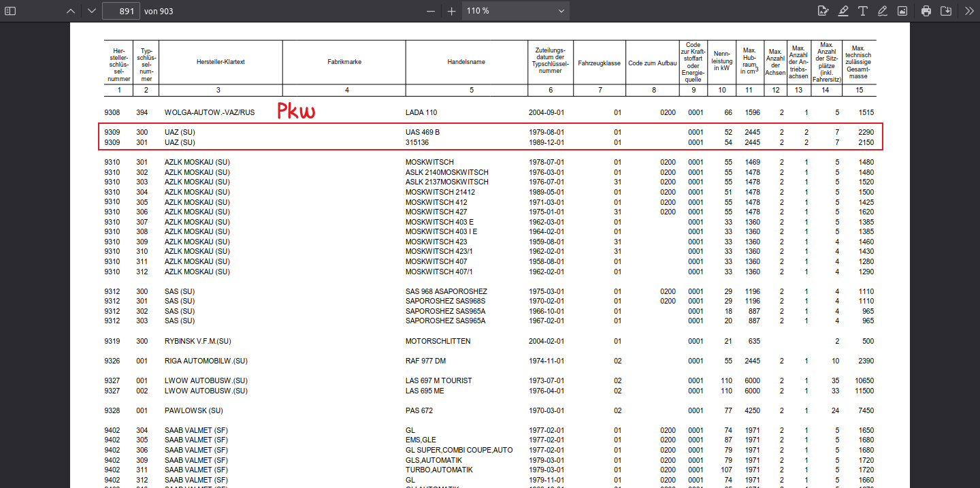Click the 'SAPOROSHEZ SAS968S' cell
The height and width of the screenshot is (488, 980).
tap(446, 302)
